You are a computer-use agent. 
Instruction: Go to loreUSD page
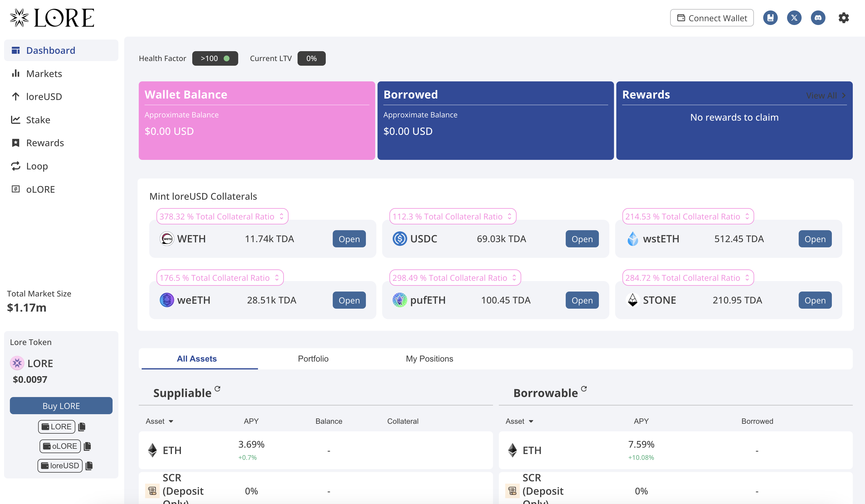(61, 97)
